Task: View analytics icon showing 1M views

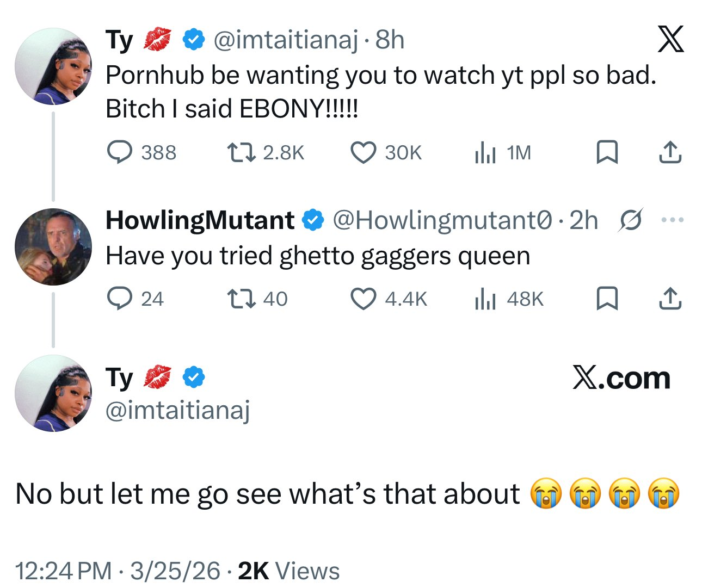Action: click(484, 152)
